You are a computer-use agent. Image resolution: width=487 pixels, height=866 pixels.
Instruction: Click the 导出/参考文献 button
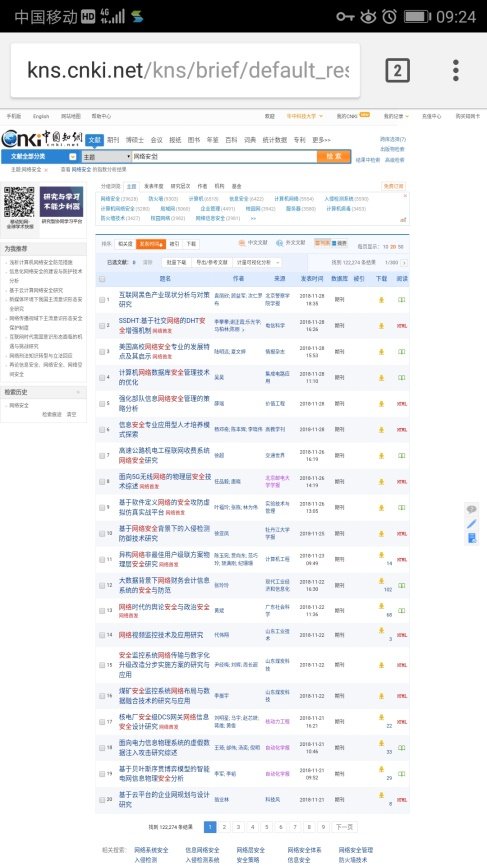tap(211, 263)
